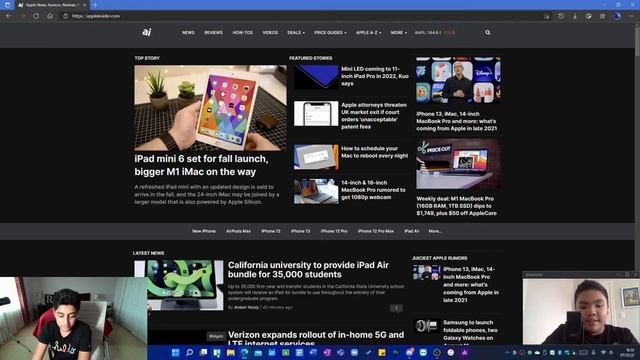Expand the PRICE GUIDES dropdown

(x=330, y=33)
